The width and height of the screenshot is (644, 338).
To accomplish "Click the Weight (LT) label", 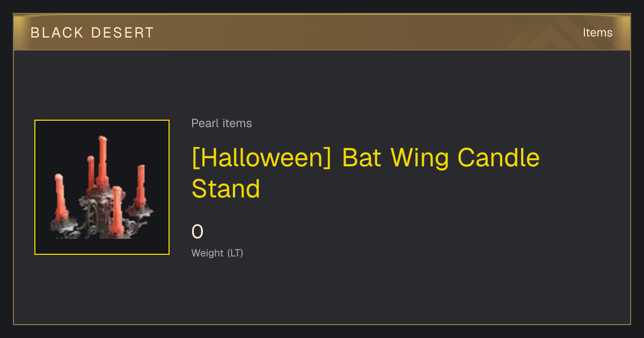I will (x=217, y=253).
